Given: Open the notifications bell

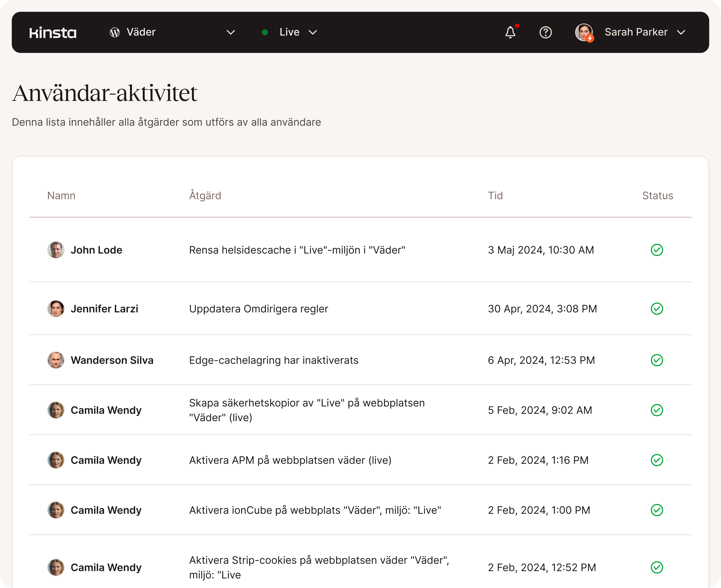Looking at the screenshot, I should 510,33.
